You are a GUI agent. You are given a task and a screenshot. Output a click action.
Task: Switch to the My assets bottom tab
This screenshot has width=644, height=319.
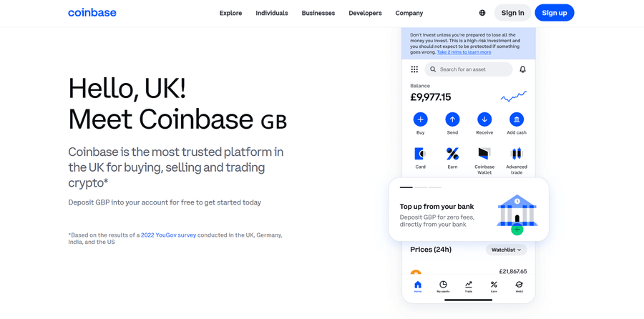coord(443,286)
